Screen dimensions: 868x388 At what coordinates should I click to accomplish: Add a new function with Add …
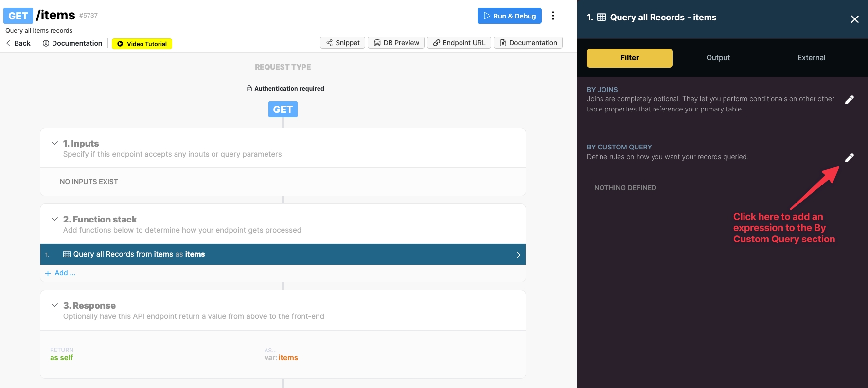pos(60,273)
